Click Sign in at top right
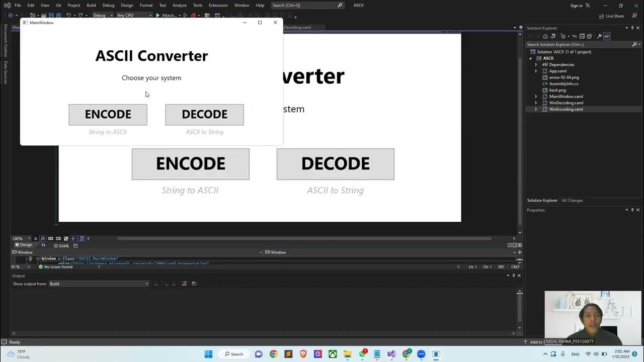This screenshot has height=362, width=644. (x=577, y=6)
